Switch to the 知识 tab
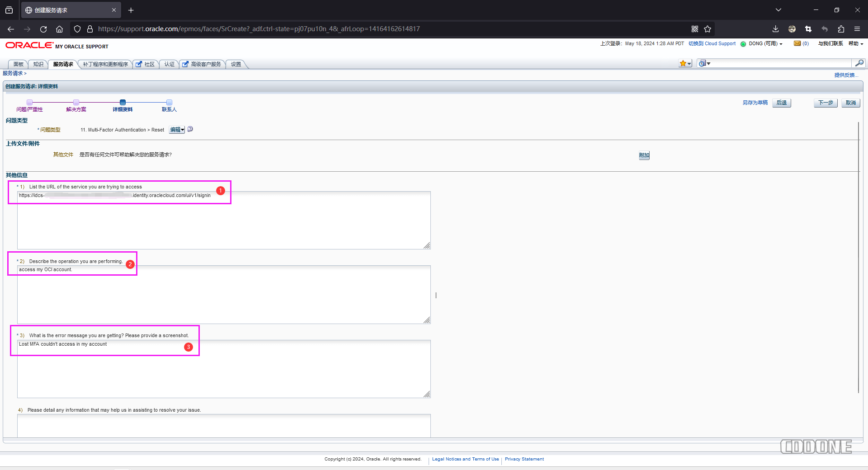Image resolution: width=868 pixels, height=470 pixels. pos(38,64)
